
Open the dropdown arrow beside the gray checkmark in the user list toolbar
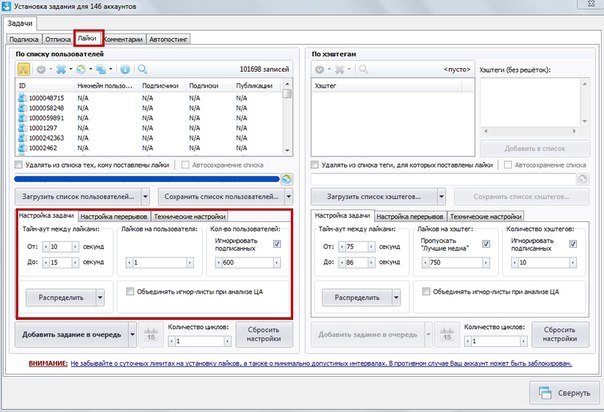pos(50,70)
